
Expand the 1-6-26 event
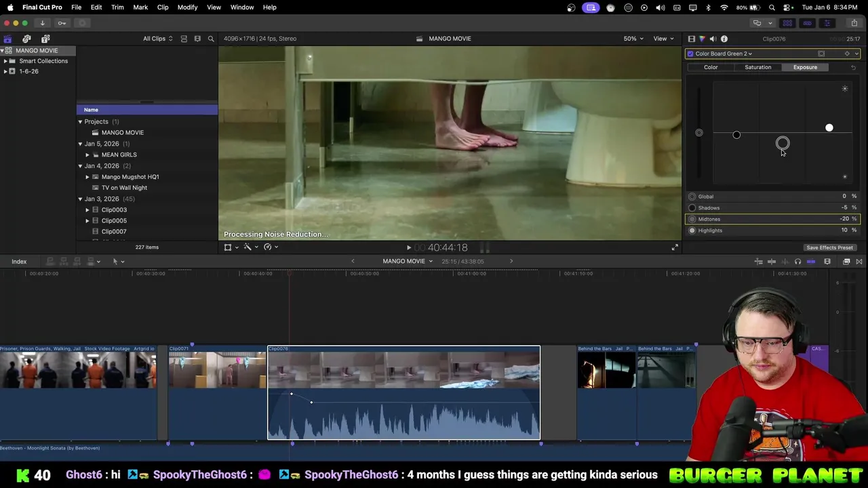[5, 71]
